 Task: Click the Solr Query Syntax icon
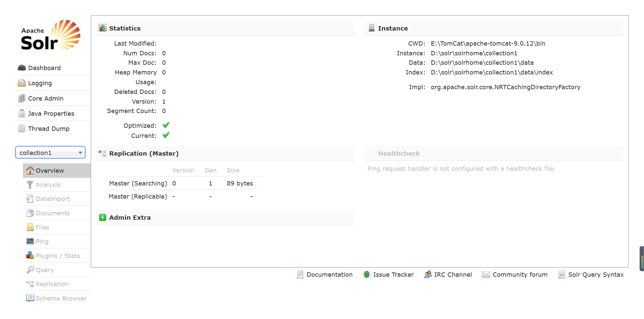point(561,274)
